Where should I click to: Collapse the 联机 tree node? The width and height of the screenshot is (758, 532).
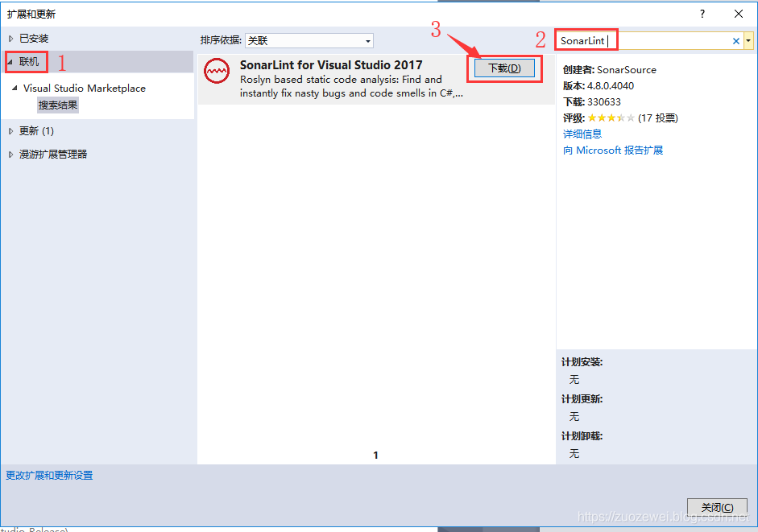tap(10, 62)
